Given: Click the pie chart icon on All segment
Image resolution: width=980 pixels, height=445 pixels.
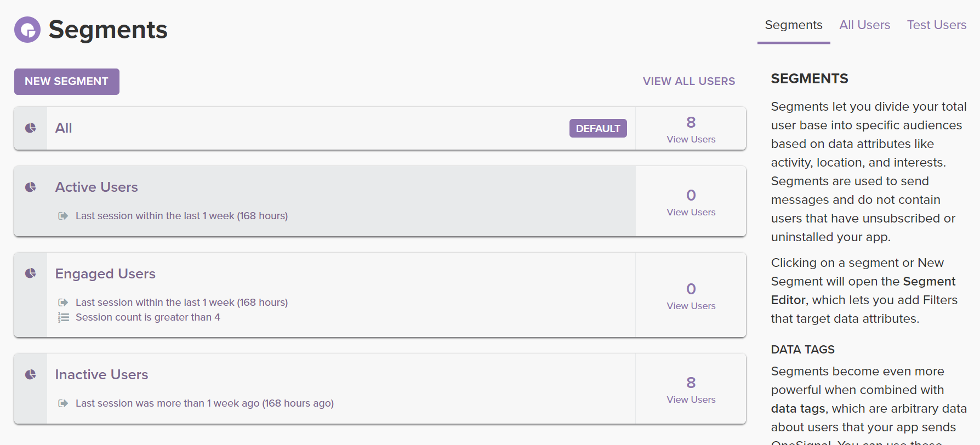Looking at the screenshot, I should 31,128.
